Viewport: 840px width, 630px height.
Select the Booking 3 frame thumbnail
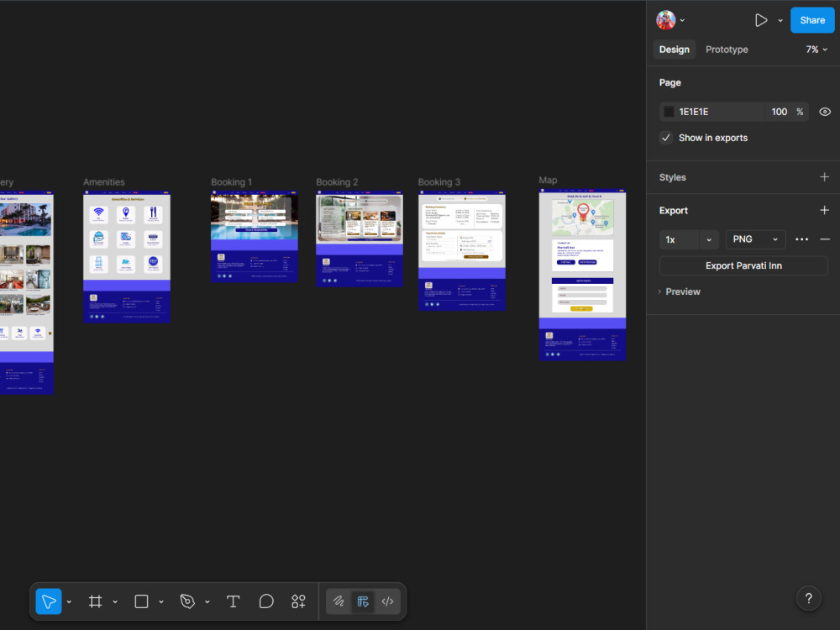(461, 250)
